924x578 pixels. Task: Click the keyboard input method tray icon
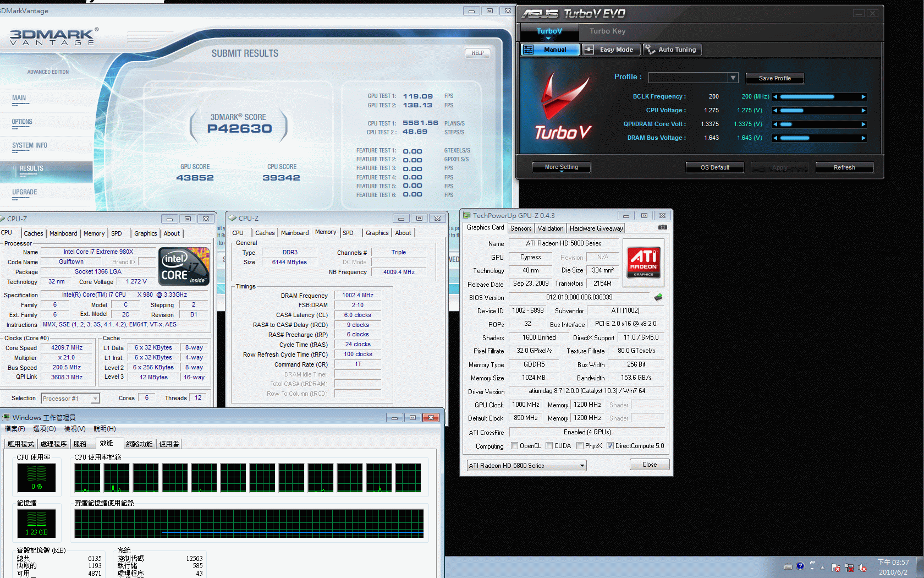click(x=788, y=566)
